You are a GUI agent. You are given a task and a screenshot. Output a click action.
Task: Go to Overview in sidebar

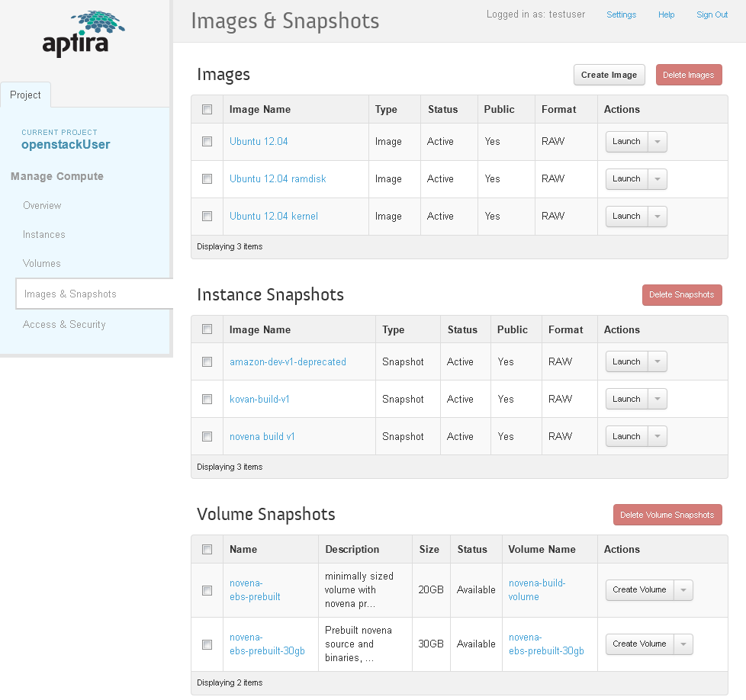tap(42, 205)
